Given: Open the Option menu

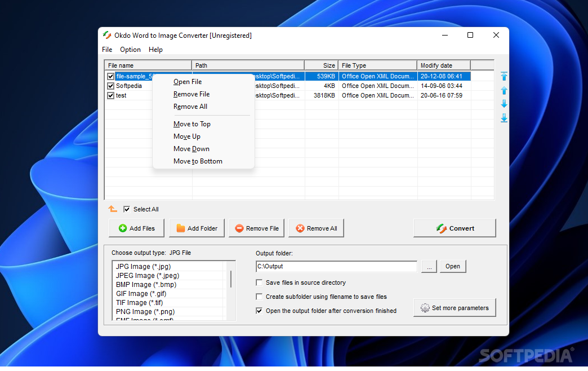Looking at the screenshot, I should (x=130, y=50).
